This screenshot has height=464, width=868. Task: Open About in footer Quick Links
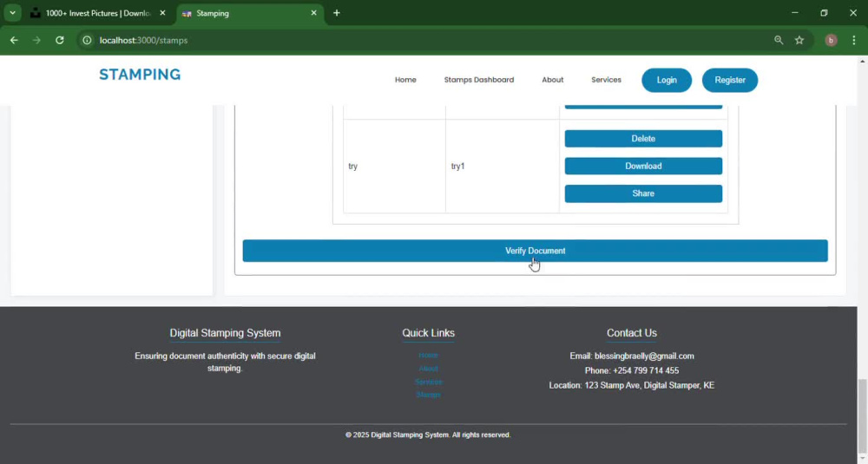pos(429,369)
